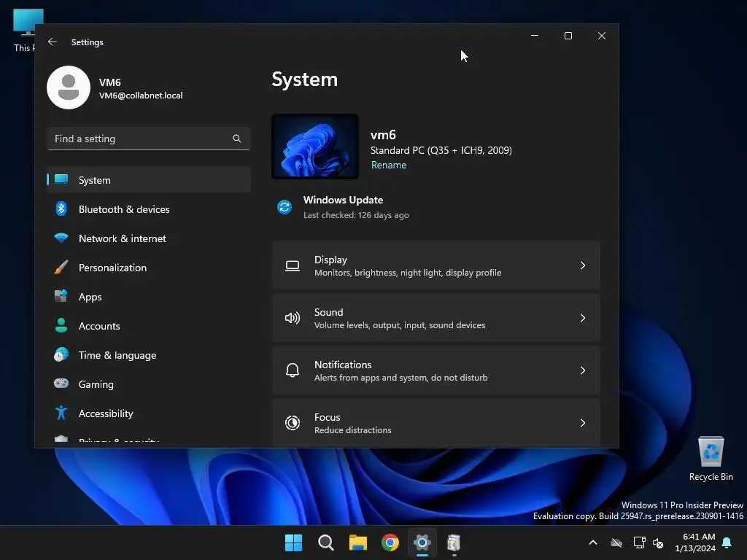Open Network & internet category
Viewport: 747px width, 560px height.
[149, 238]
